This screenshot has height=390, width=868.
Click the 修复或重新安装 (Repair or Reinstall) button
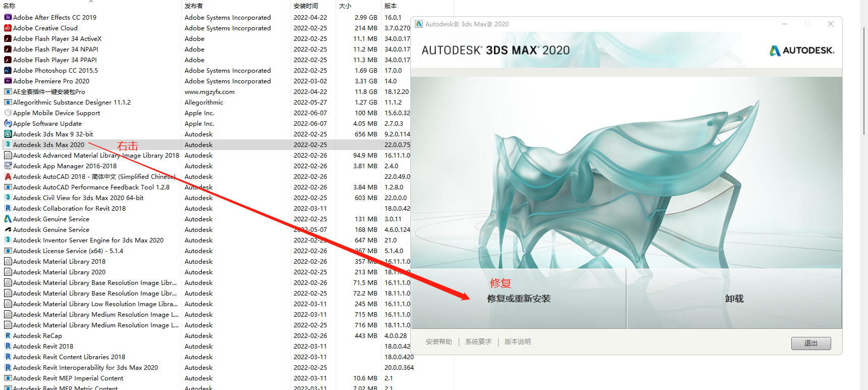click(x=519, y=299)
